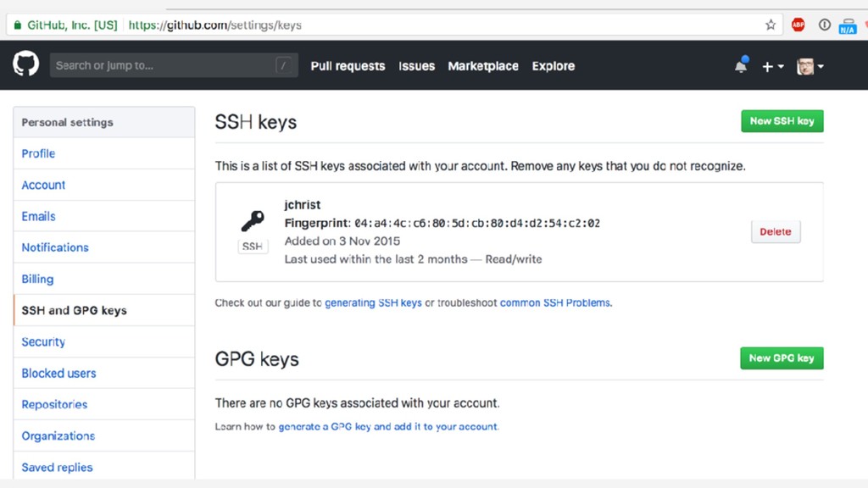Click the jchrist key title
Screen dimensions: 868x488
(x=303, y=205)
